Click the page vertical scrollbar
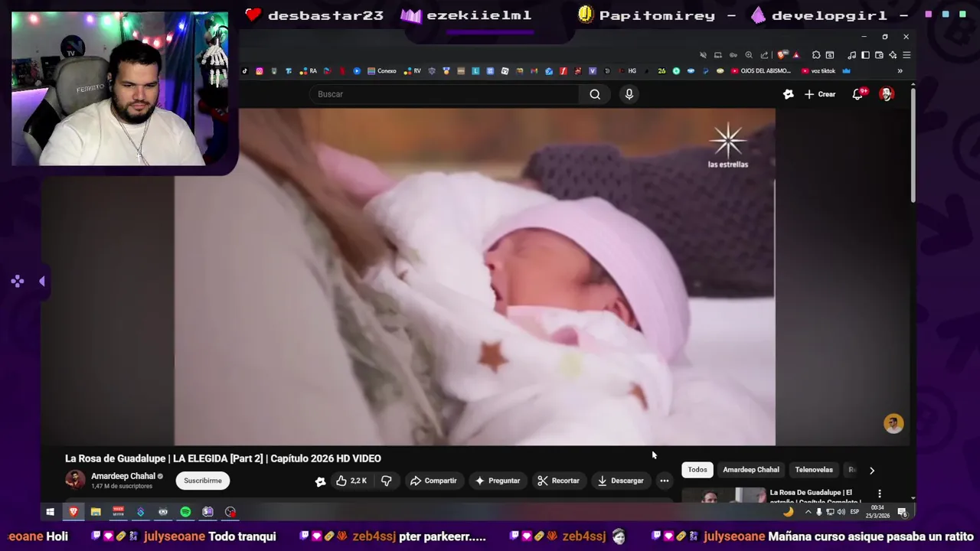The width and height of the screenshot is (980, 551). click(x=913, y=145)
